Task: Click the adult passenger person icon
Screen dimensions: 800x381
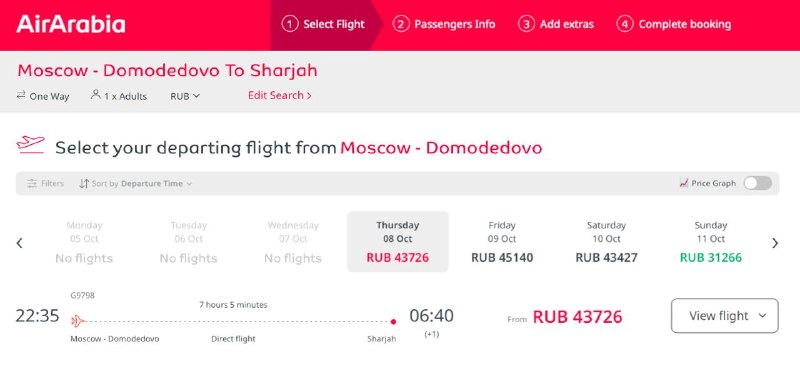Action: click(x=95, y=95)
